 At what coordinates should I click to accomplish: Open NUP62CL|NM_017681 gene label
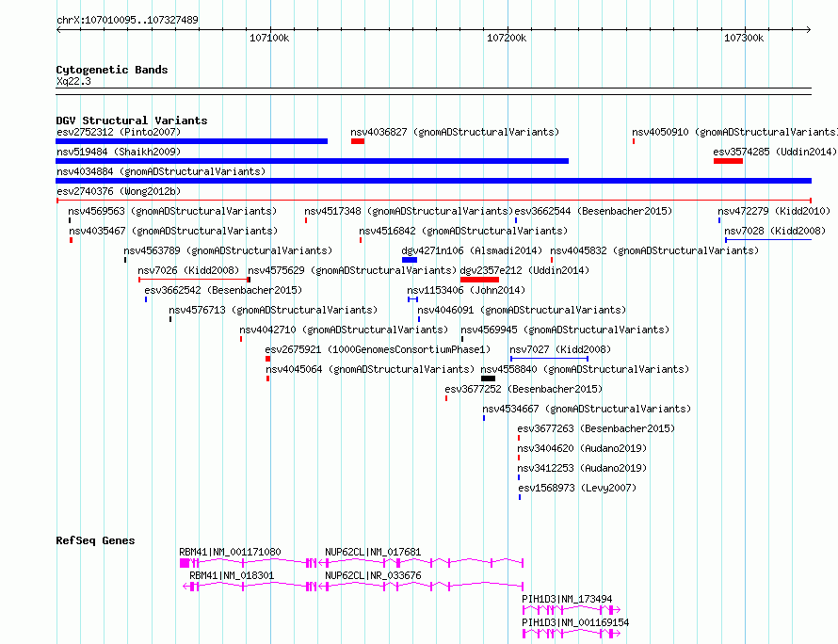(x=373, y=552)
